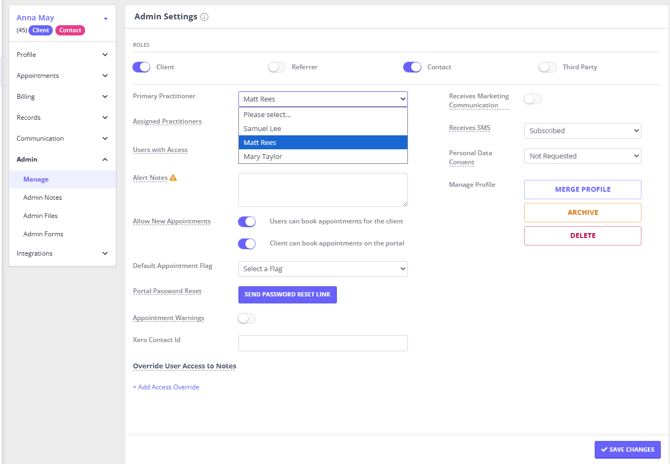Click the purple Client badge under Anna May
The height and width of the screenshot is (464, 670).
coord(40,30)
